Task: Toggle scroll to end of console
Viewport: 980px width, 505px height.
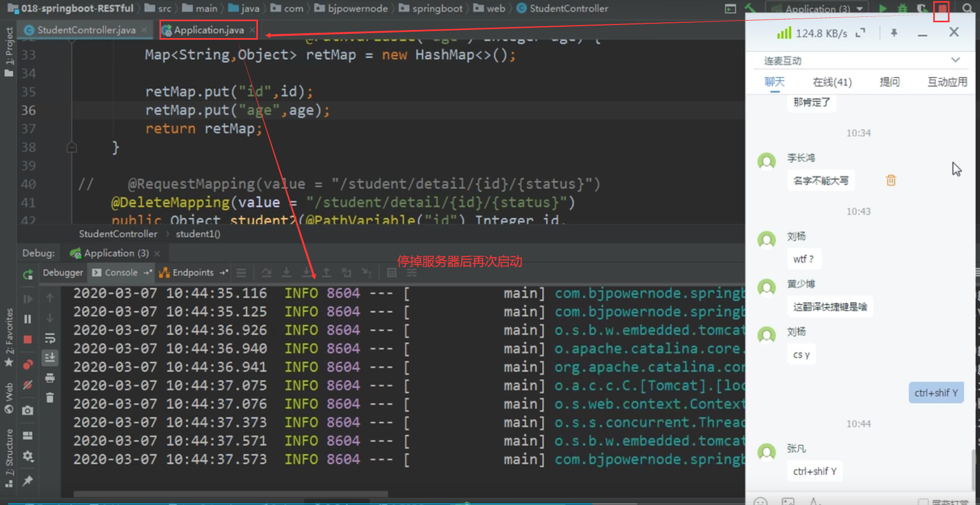Action: [x=50, y=358]
